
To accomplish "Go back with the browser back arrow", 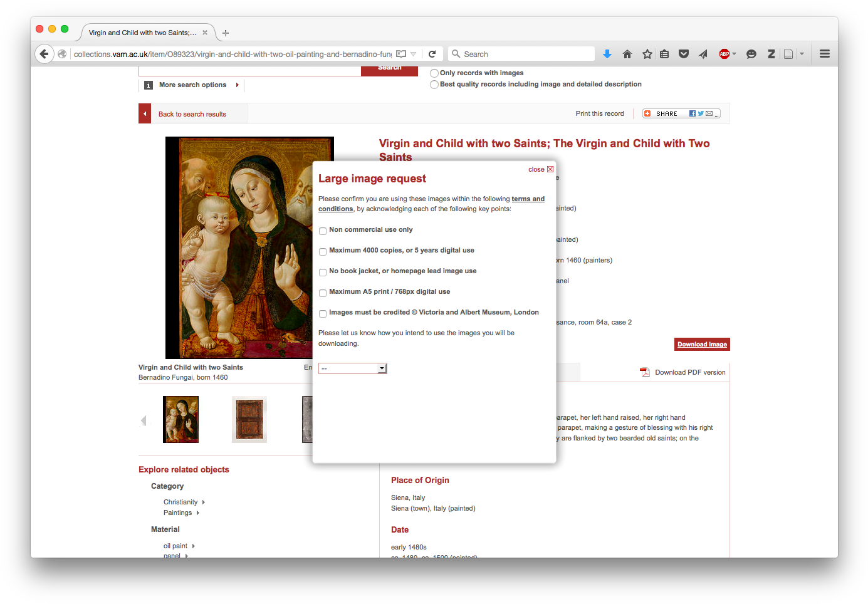I will (44, 54).
